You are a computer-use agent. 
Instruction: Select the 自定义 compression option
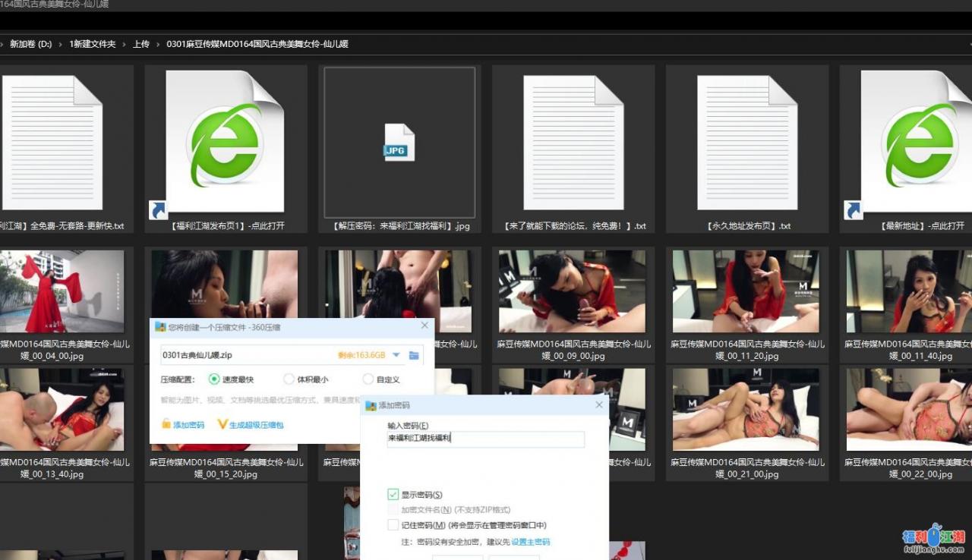pyautogui.click(x=368, y=379)
